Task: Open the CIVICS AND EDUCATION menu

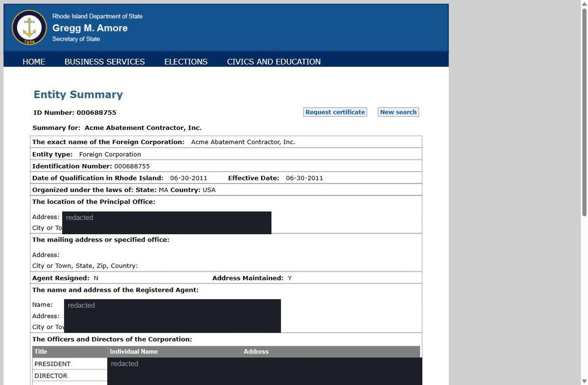Action: (274, 62)
